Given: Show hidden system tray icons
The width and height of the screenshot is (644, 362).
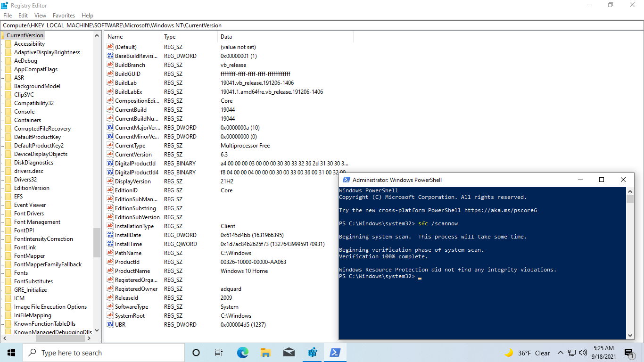Looking at the screenshot, I should 561,353.
